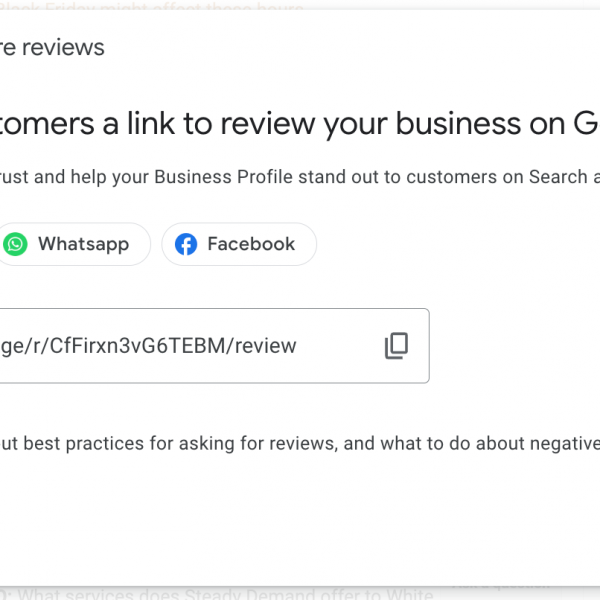This screenshot has height=600, width=600.
Task: Click the blue Facebook logo icon
Action: 186,244
